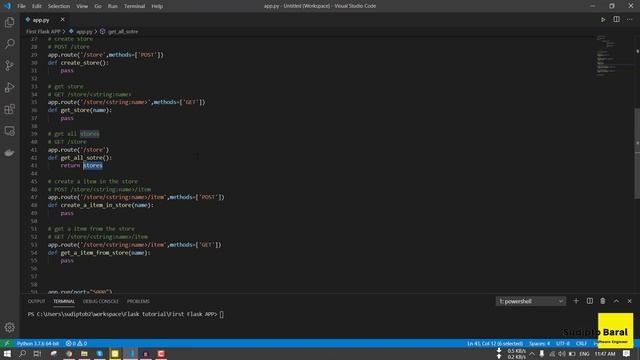Switch to the TERMINAL panel tab
The image size is (640, 360).
pyautogui.click(x=64, y=301)
